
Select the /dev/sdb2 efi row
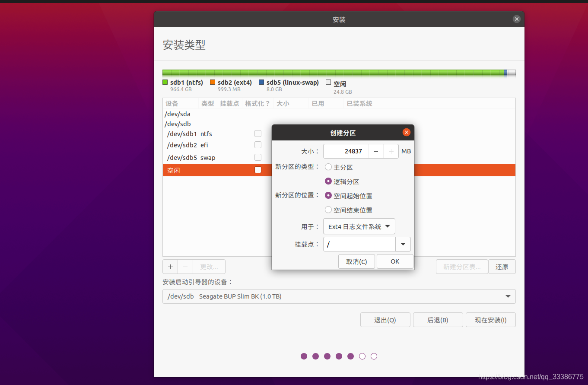point(339,145)
